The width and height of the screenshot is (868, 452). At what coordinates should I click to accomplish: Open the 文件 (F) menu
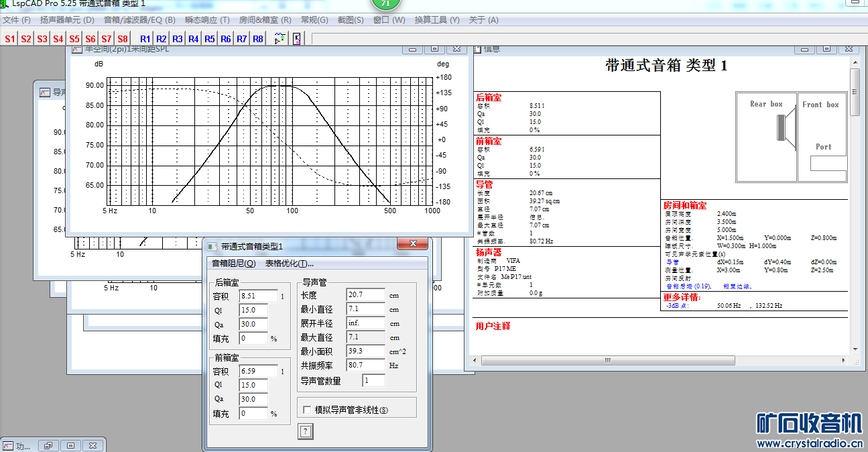(x=17, y=20)
